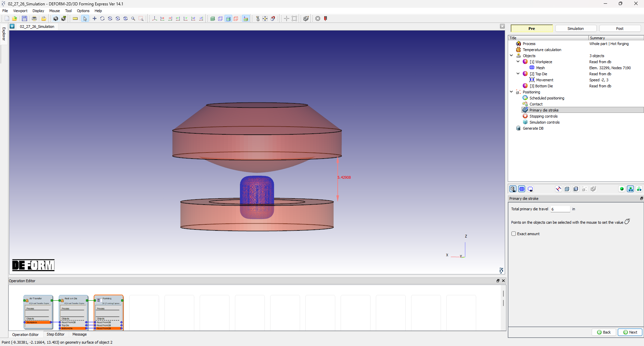644x346 pixels.
Task: Collapse the Objects tree node
Action: pos(511,56)
